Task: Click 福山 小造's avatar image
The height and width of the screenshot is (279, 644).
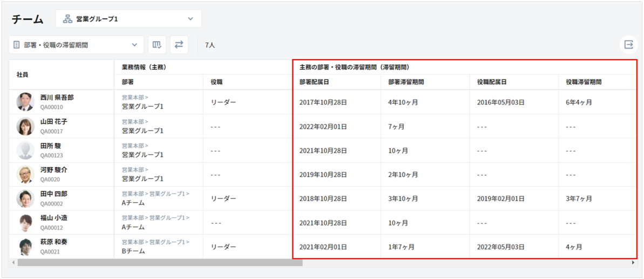Action: pyautogui.click(x=25, y=222)
